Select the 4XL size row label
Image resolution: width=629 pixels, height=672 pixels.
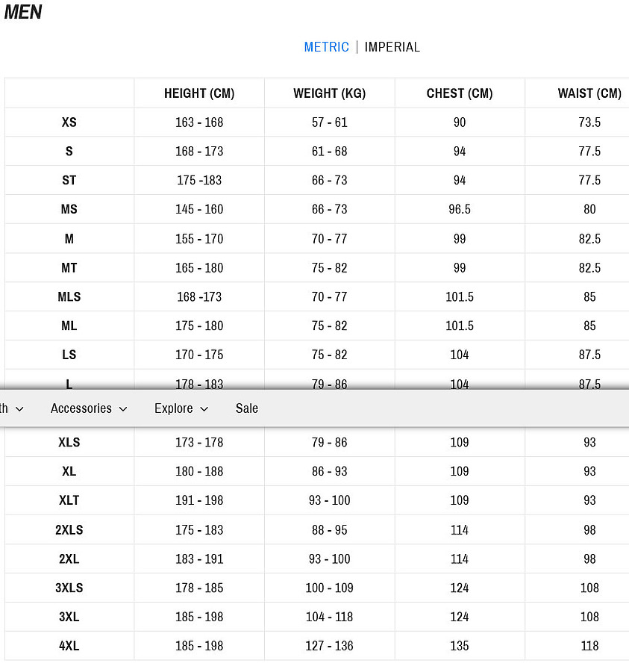click(69, 646)
